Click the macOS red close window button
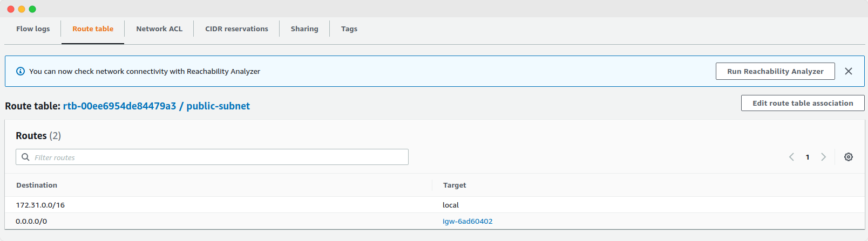Viewport: 868px width, 241px height. point(11,9)
